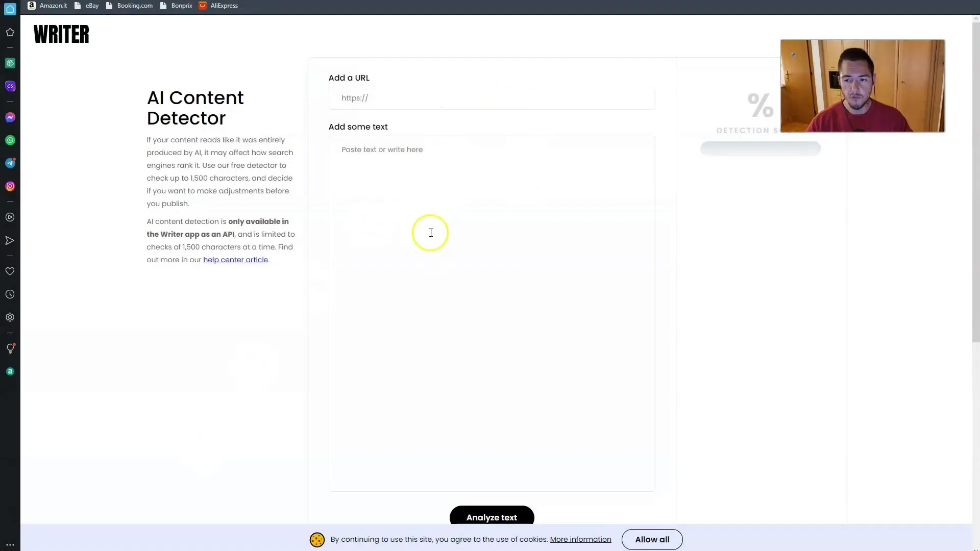Screen dimensions: 980x551
Task: Click the 'More information' cookies link
Action: [x=581, y=539]
